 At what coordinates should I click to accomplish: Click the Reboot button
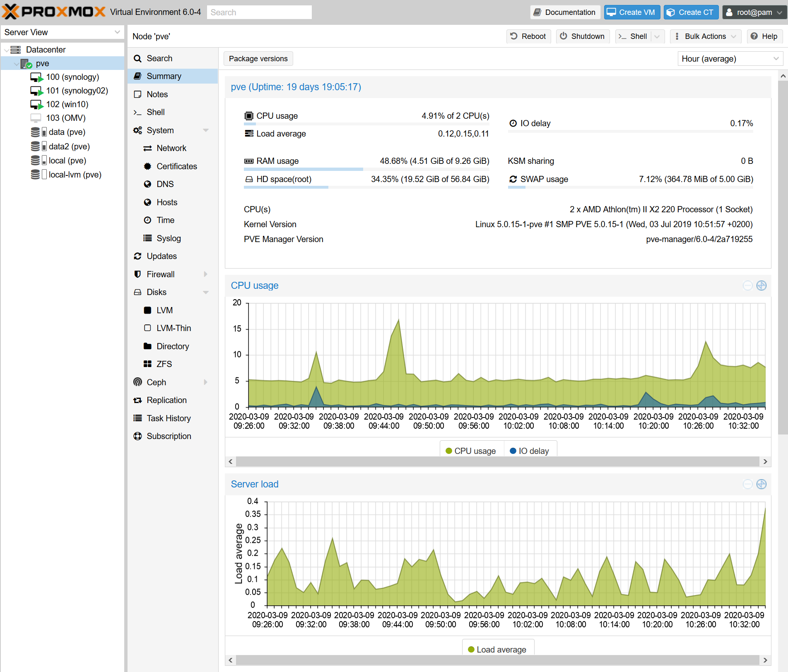click(528, 36)
